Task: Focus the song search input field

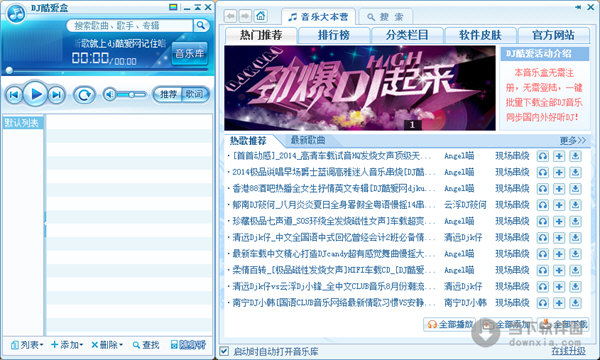Action: click(130, 25)
